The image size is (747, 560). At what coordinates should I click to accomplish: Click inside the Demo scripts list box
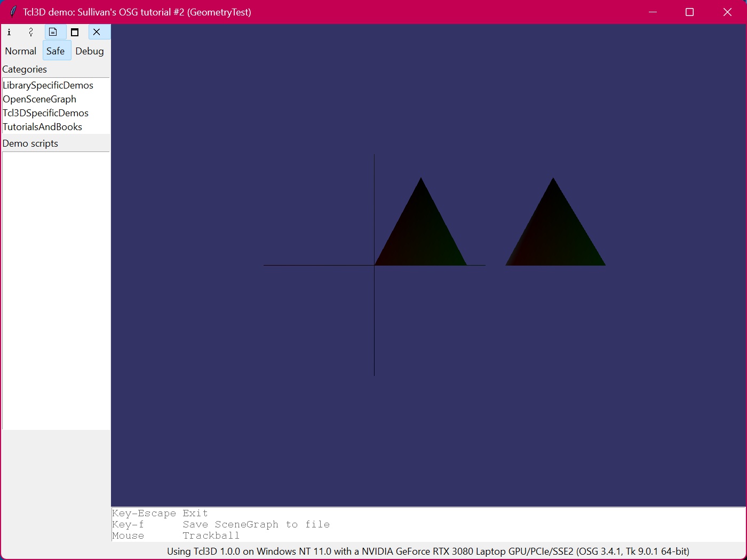(56, 291)
